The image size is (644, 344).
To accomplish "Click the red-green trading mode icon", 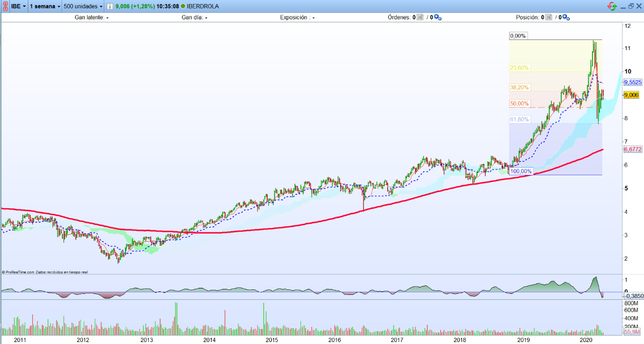I will click(x=613, y=6).
